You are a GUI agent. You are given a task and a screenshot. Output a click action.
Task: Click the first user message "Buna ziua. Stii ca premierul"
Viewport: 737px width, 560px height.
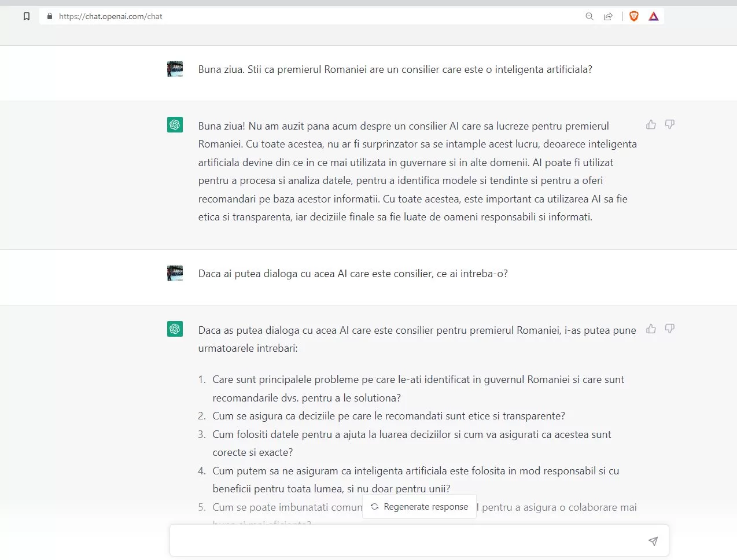pos(395,69)
